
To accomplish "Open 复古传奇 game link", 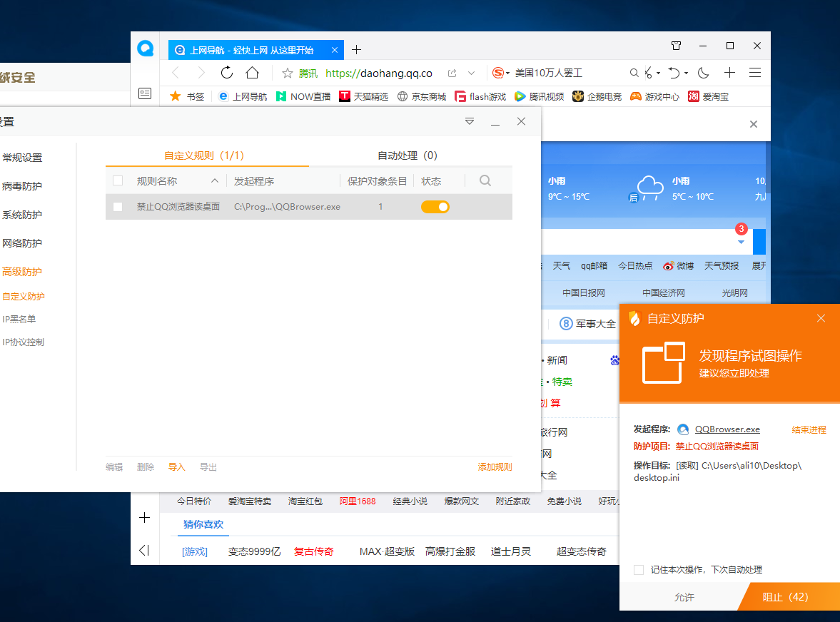I will click(314, 551).
